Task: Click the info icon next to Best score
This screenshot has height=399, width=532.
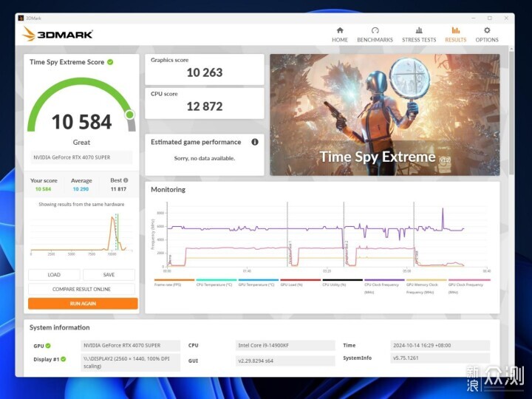Action: point(126,180)
